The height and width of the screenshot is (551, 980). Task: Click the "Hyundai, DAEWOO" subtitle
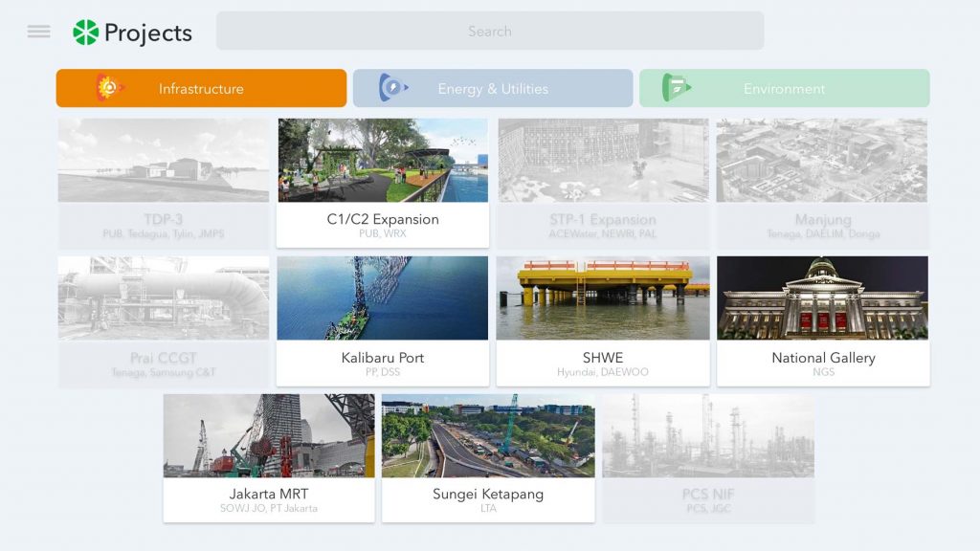[603, 372]
